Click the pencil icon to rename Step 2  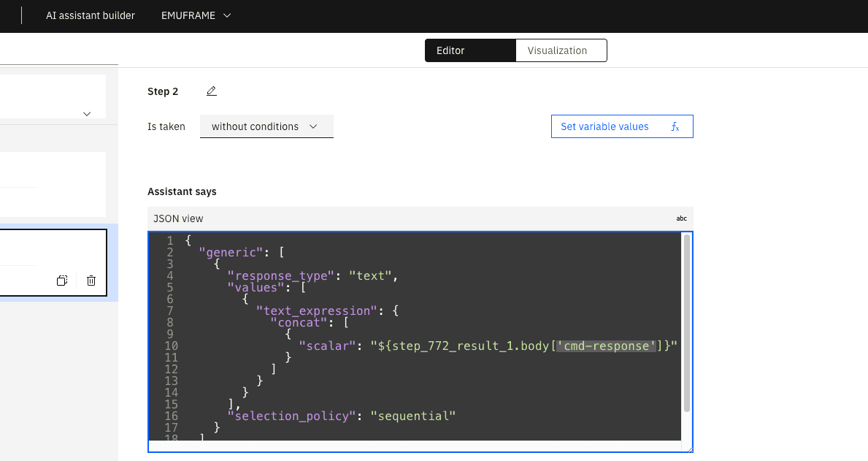tap(212, 91)
